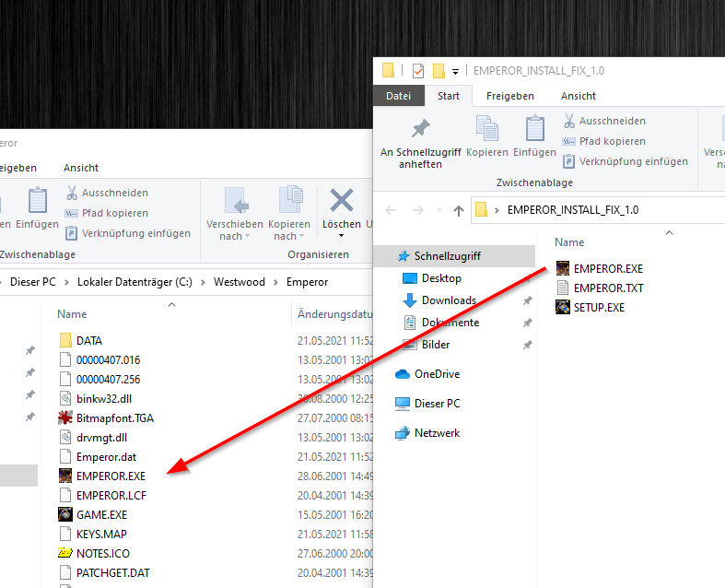
Task: Click the Löschen red X icon
Action: 342,200
